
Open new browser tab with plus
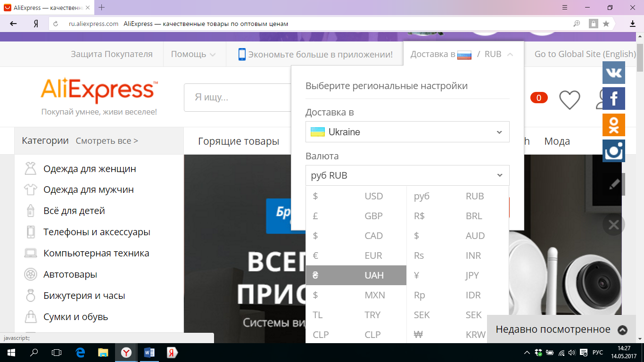102,7
